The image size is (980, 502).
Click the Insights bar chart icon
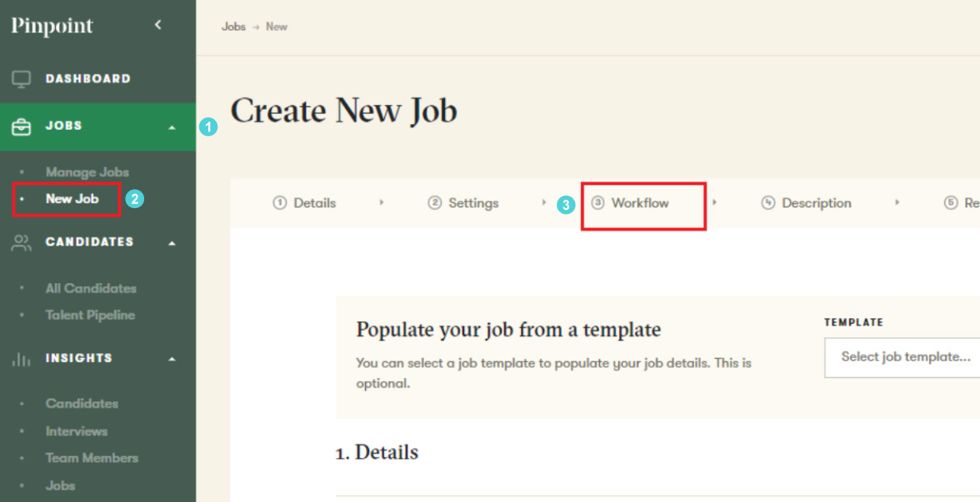pos(21,359)
